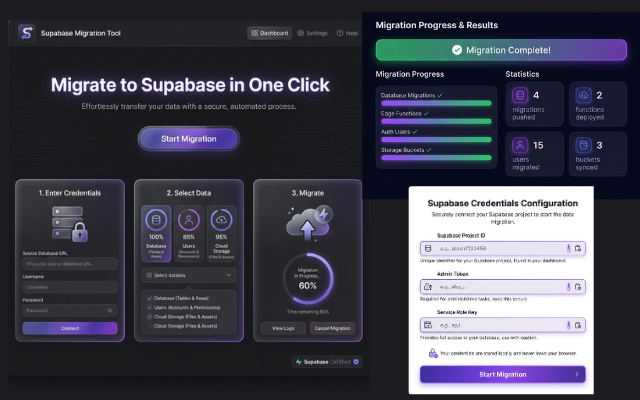
Task: Click the 'Supabase Credentials Configuration' title
Action: (x=503, y=203)
